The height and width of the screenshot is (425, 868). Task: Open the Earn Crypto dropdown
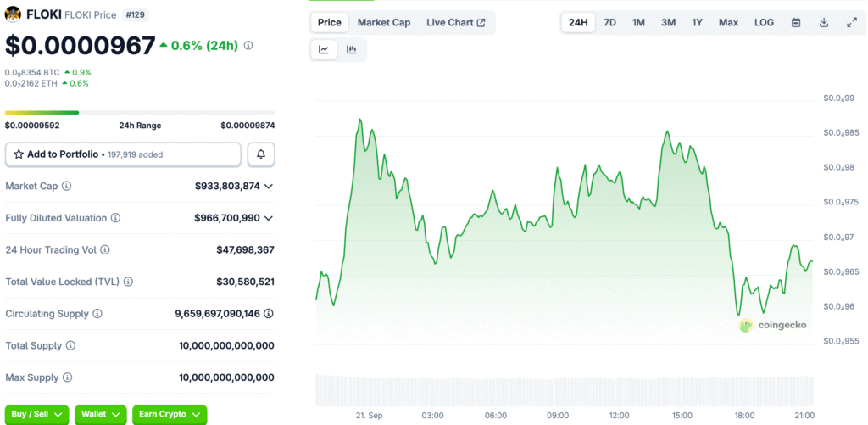170,414
